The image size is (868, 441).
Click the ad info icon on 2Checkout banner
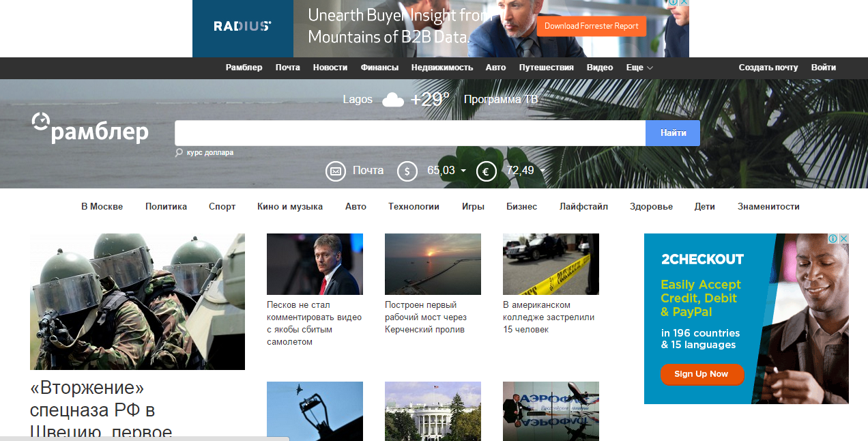point(833,239)
